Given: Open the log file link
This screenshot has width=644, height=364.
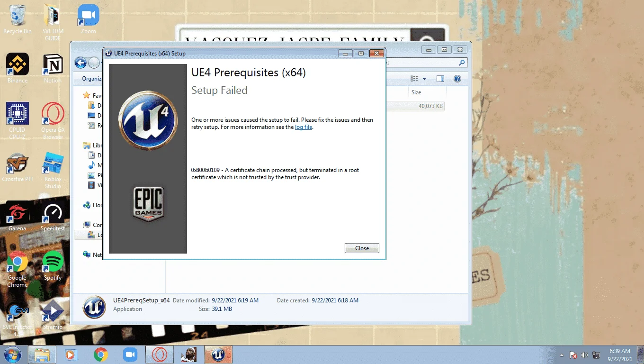Looking at the screenshot, I should pyautogui.click(x=304, y=127).
